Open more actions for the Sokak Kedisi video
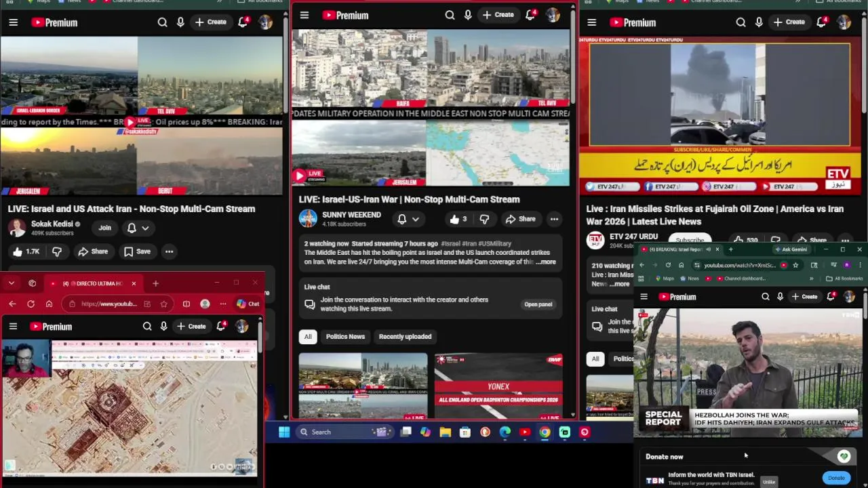 tap(169, 251)
